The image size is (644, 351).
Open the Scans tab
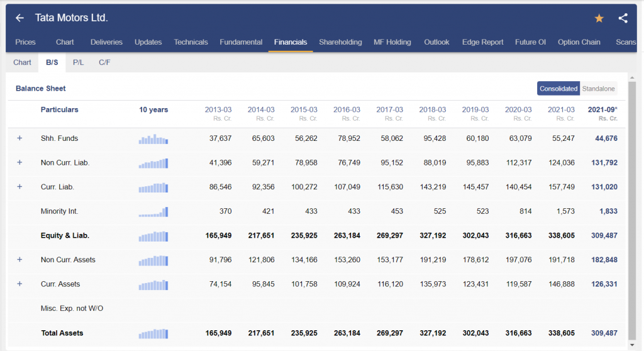(x=626, y=42)
